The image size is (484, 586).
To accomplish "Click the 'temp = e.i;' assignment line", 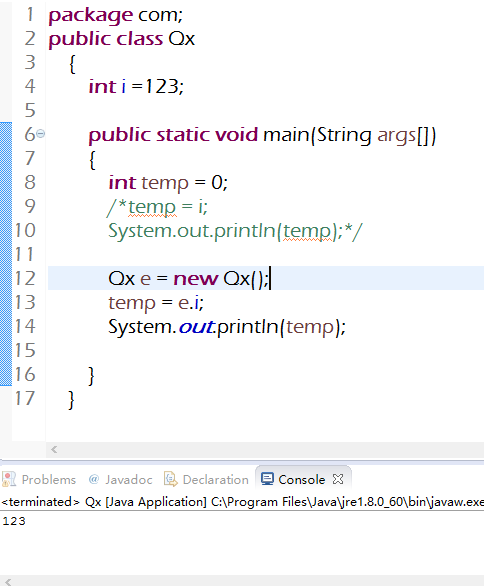I will pyautogui.click(x=156, y=303).
